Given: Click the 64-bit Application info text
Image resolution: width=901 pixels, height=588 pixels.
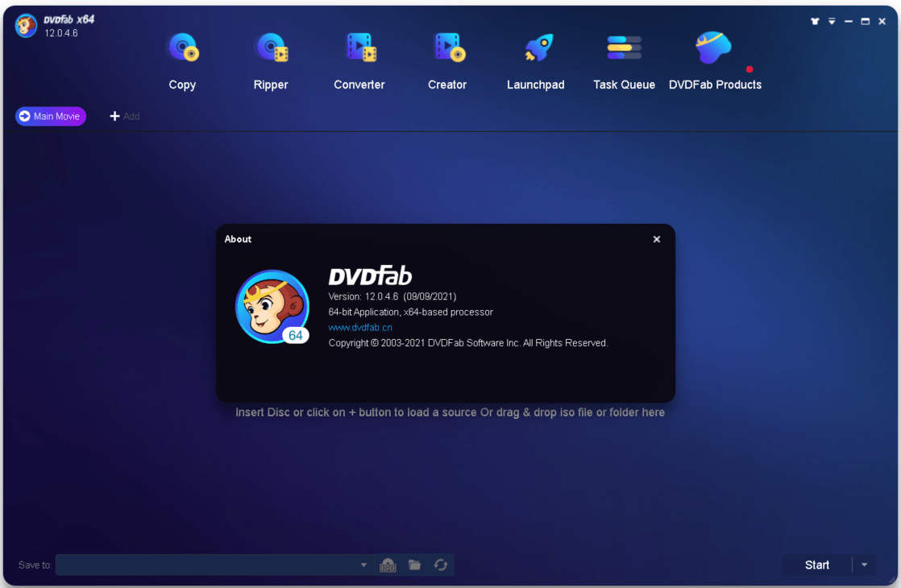Looking at the screenshot, I should point(410,312).
